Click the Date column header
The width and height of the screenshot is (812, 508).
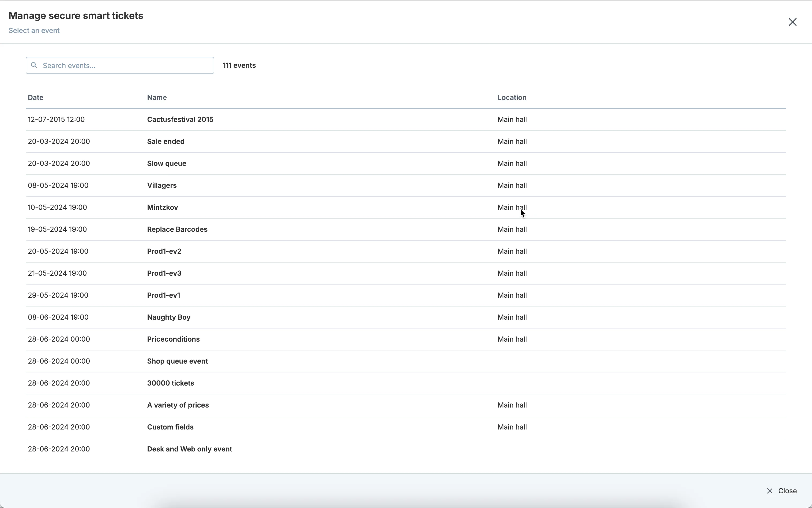[36, 98]
